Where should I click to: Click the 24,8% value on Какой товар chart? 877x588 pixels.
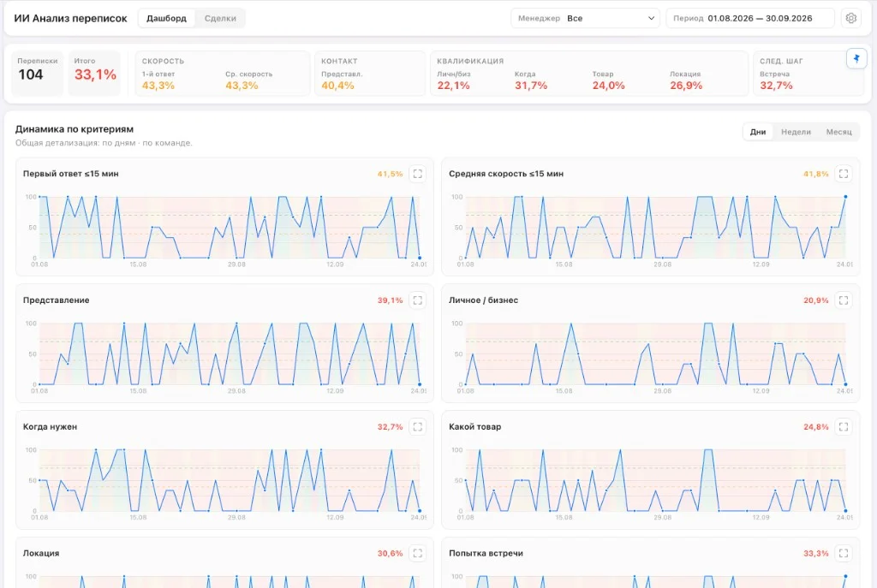(x=816, y=427)
